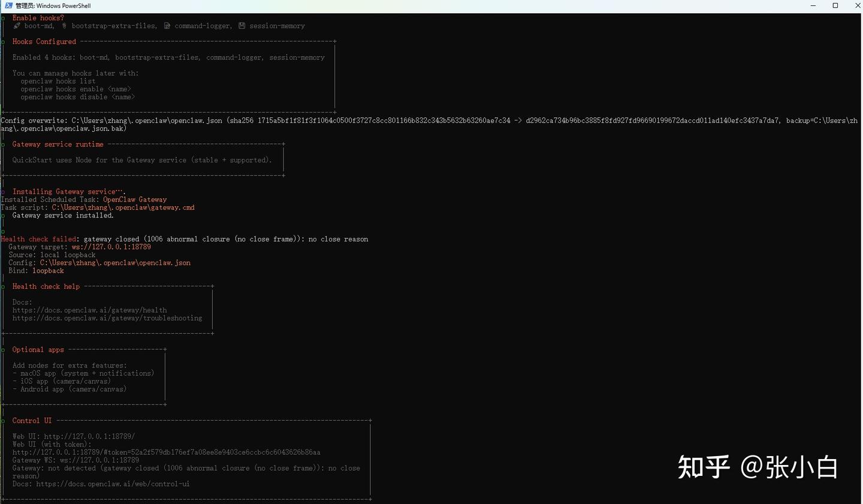863x504 pixels.
Task: Click the gateway.cmd task script path
Action: tap(123, 207)
